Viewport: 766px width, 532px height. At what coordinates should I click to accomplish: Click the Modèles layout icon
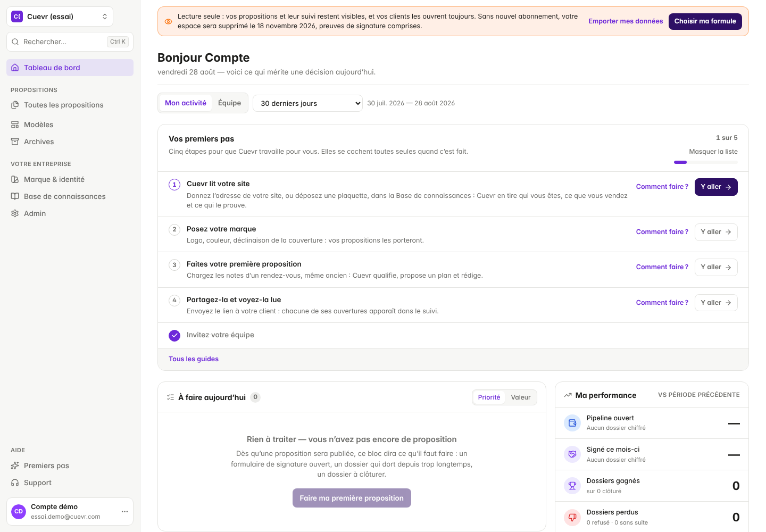pos(15,124)
